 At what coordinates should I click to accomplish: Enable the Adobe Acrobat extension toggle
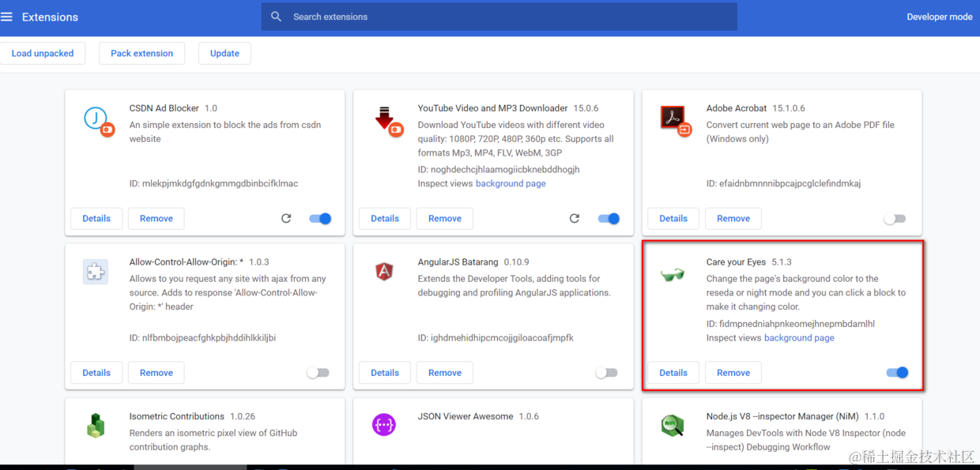click(x=895, y=219)
